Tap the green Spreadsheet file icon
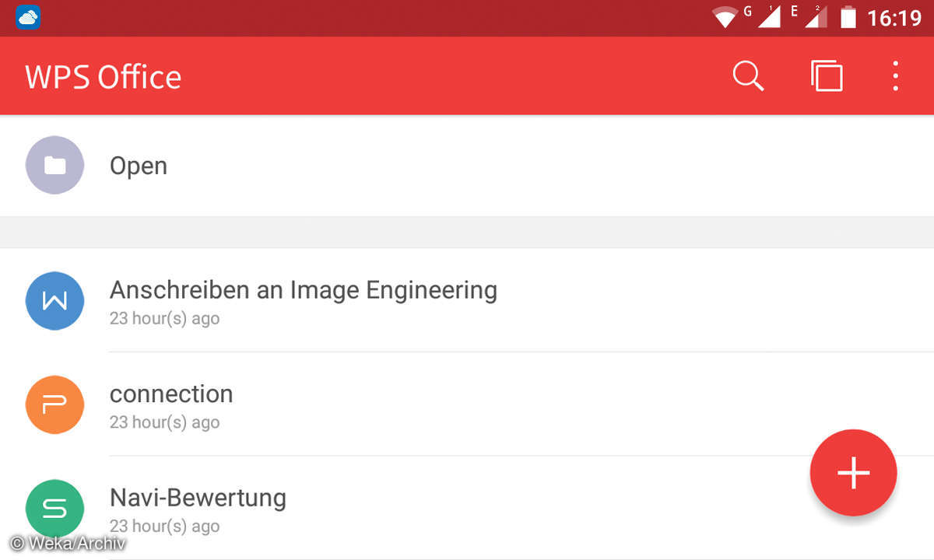The image size is (934, 560). (54, 509)
